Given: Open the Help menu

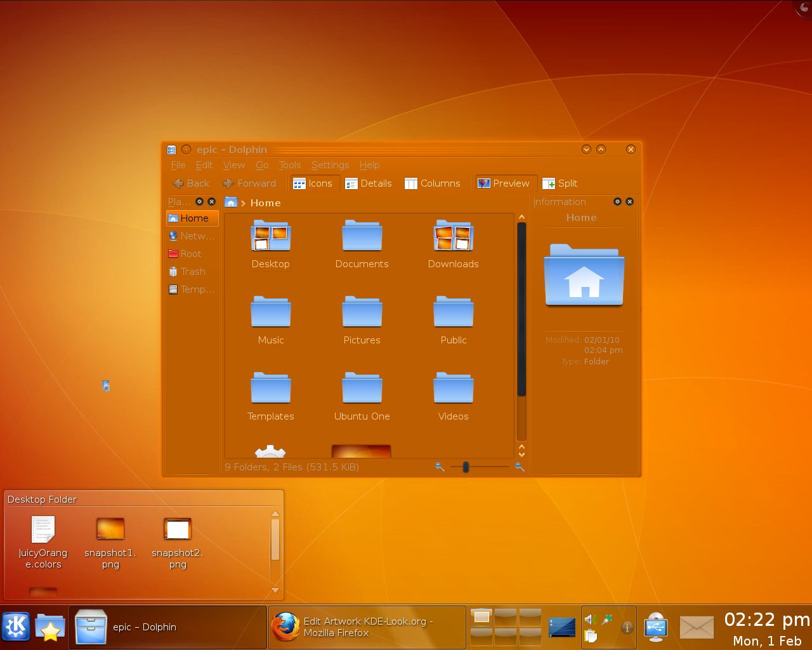Looking at the screenshot, I should coord(369,165).
